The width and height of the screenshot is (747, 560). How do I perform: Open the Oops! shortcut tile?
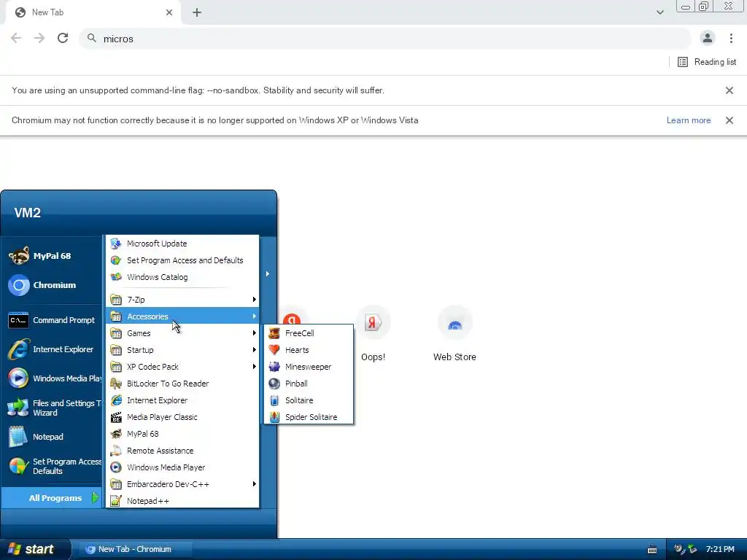tap(373, 334)
